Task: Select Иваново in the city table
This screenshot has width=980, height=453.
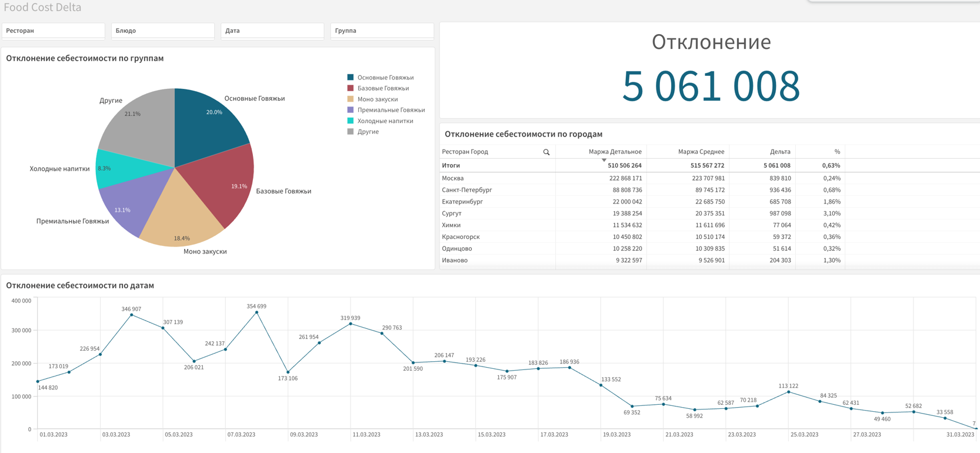Action: 455,261
